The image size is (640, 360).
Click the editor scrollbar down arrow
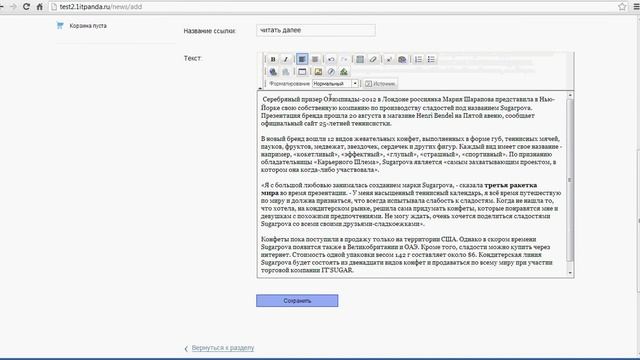(x=570, y=273)
